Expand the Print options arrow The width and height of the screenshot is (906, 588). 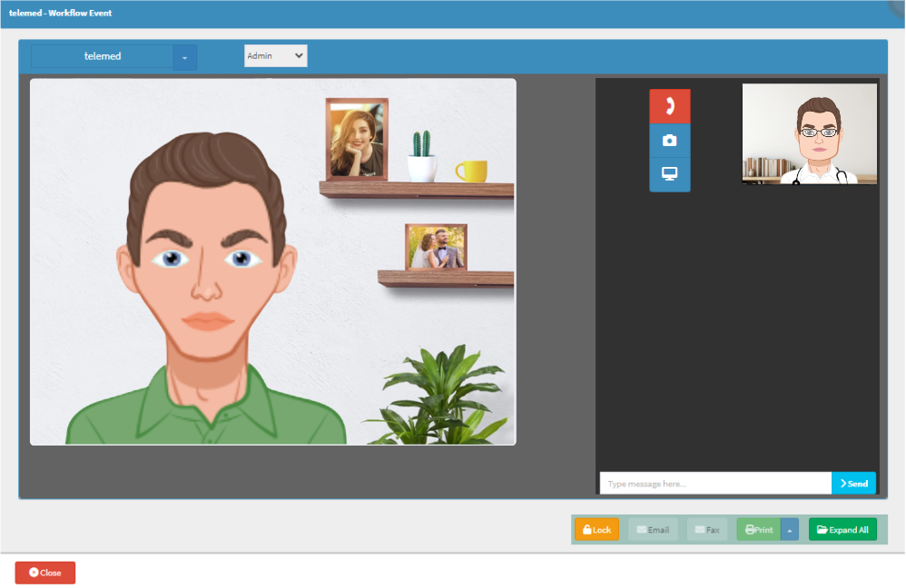coord(790,530)
